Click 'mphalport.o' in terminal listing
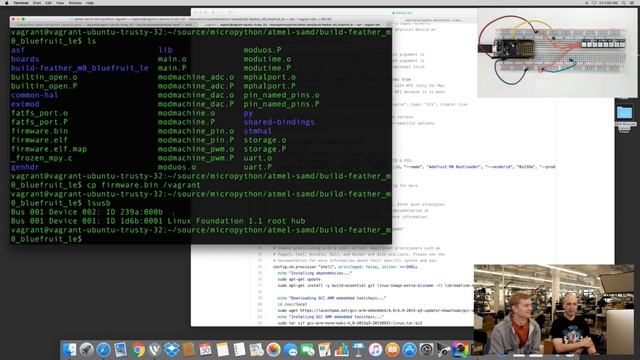The height and width of the screenshot is (360, 640). coord(269,77)
